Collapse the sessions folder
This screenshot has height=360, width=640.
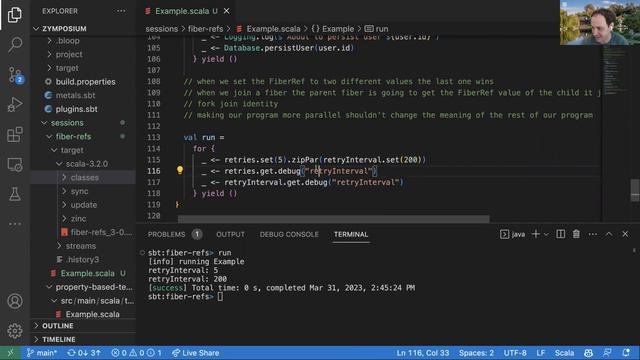point(83,123)
